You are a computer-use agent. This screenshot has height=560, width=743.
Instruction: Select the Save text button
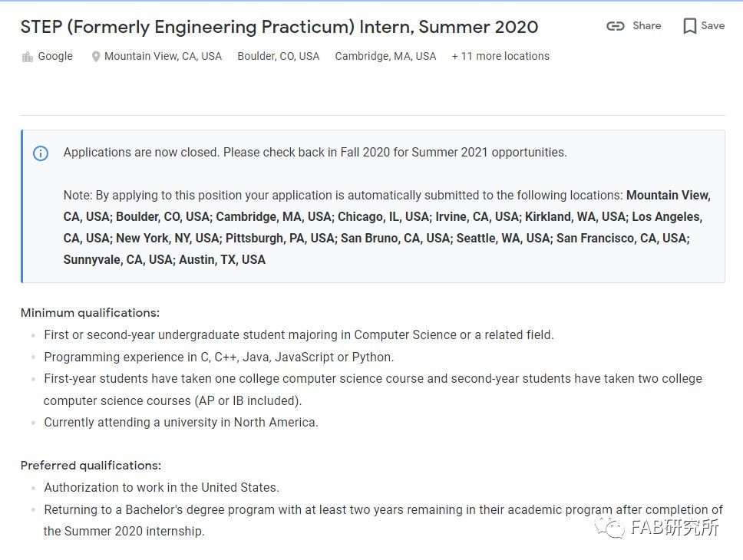712,25
